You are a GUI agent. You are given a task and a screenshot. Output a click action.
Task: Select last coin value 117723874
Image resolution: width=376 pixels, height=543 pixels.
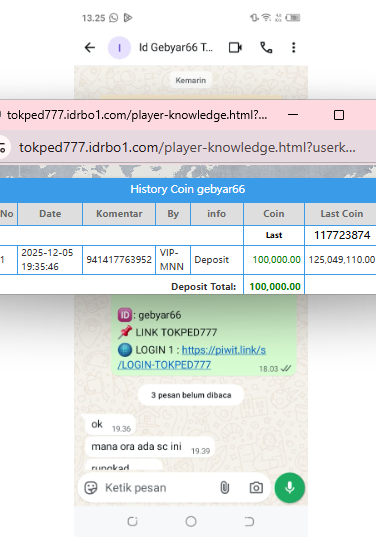(x=342, y=235)
